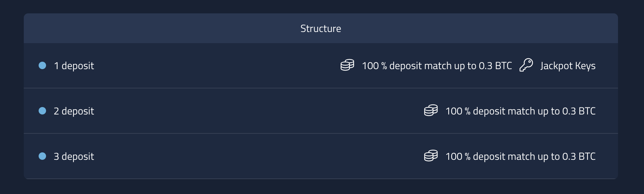
Task: Select the blue dot beside 2 deposit
Action: (x=42, y=111)
